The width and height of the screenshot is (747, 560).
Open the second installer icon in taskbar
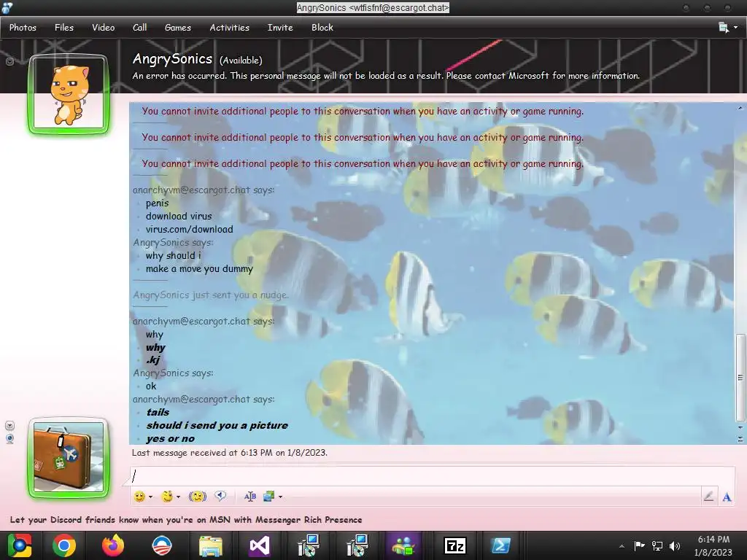coord(357,545)
